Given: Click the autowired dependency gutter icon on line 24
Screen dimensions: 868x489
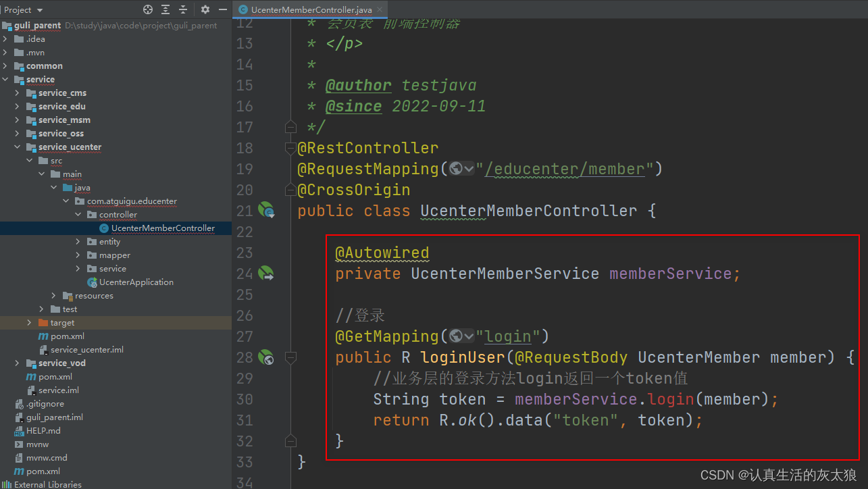Looking at the screenshot, I should [x=266, y=274].
